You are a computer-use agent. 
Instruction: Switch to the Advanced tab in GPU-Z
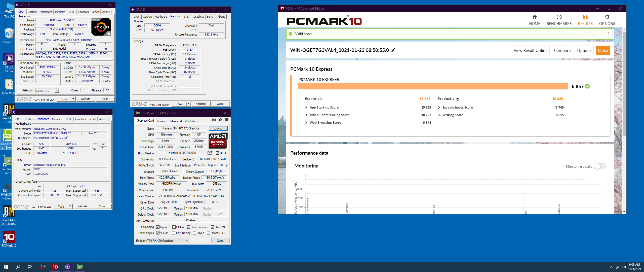176,121
